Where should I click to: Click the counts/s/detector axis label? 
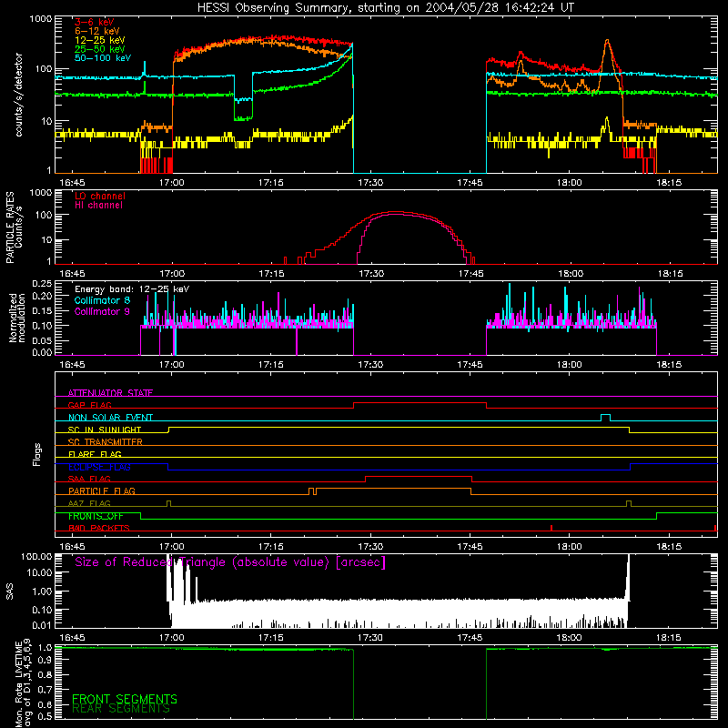pyautogui.click(x=18, y=95)
